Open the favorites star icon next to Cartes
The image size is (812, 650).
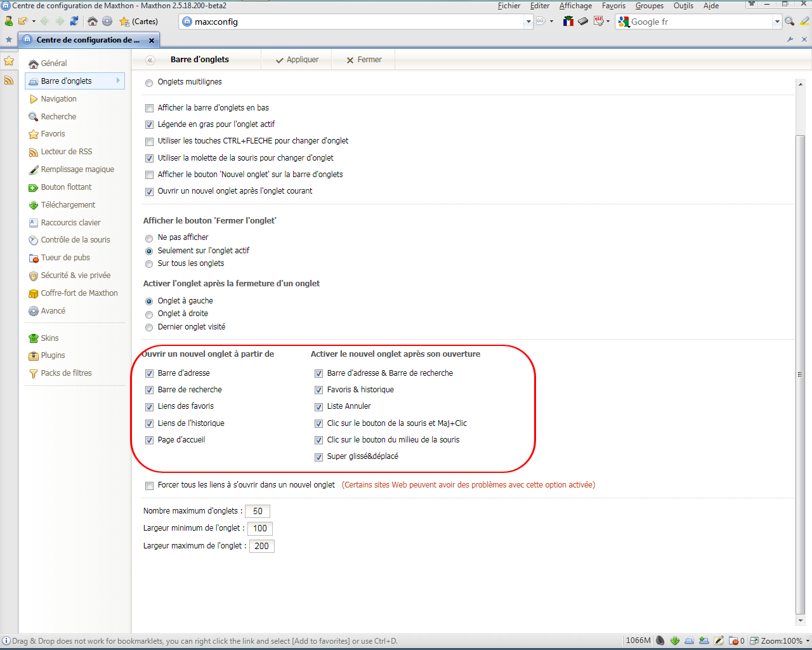coord(124,22)
